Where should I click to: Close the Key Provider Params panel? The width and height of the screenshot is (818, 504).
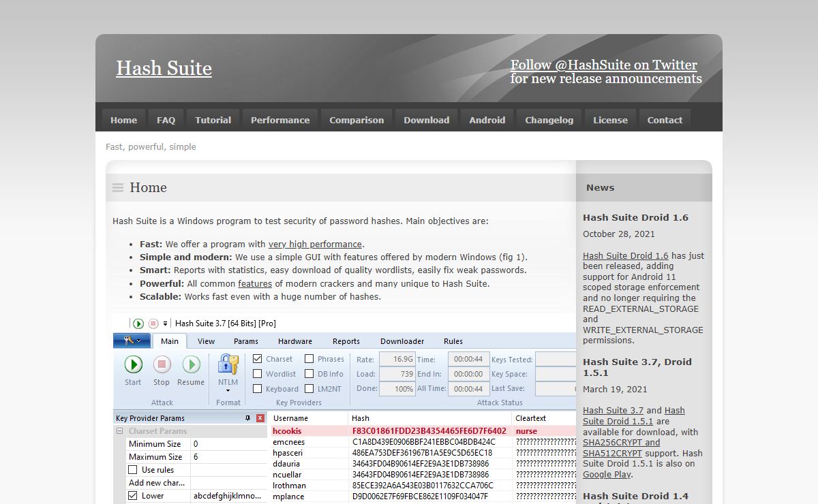click(x=260, y=418)
